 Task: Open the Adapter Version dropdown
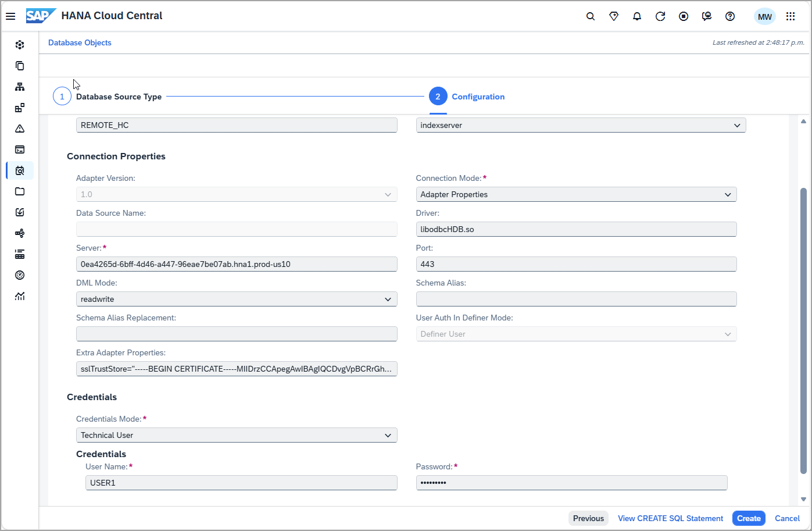[237, 194]
